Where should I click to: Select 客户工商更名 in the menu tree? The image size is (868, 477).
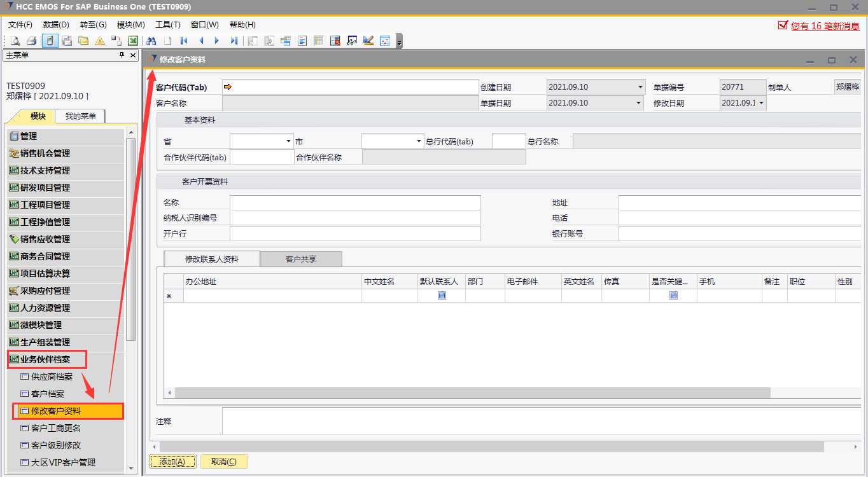click(56, 428)
